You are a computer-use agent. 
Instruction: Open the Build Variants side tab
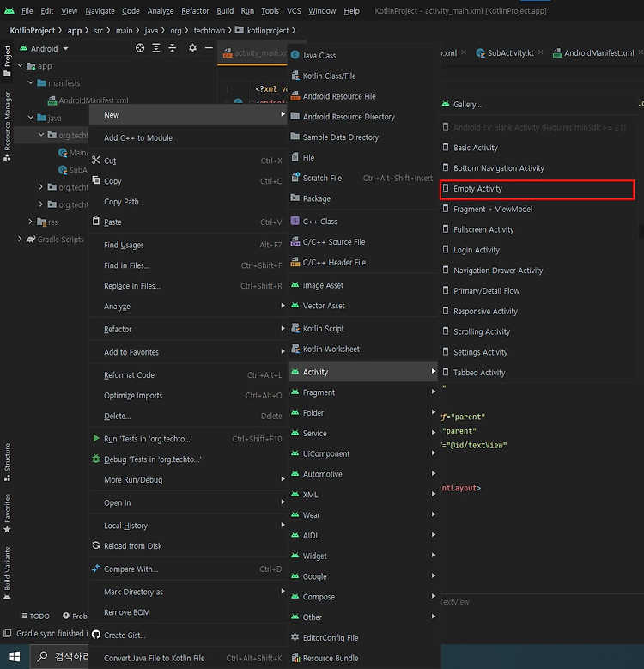point(7,573)
